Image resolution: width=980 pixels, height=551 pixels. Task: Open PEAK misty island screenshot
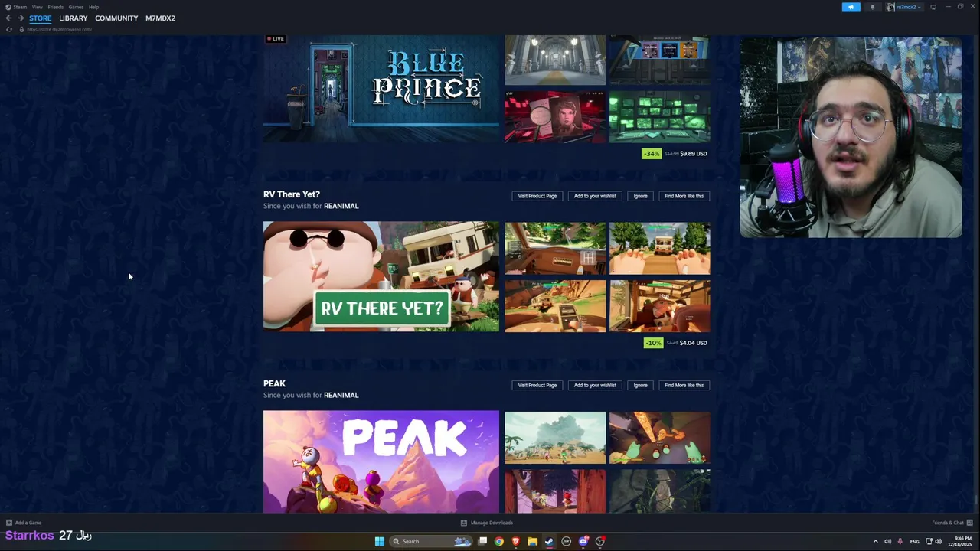555,438
